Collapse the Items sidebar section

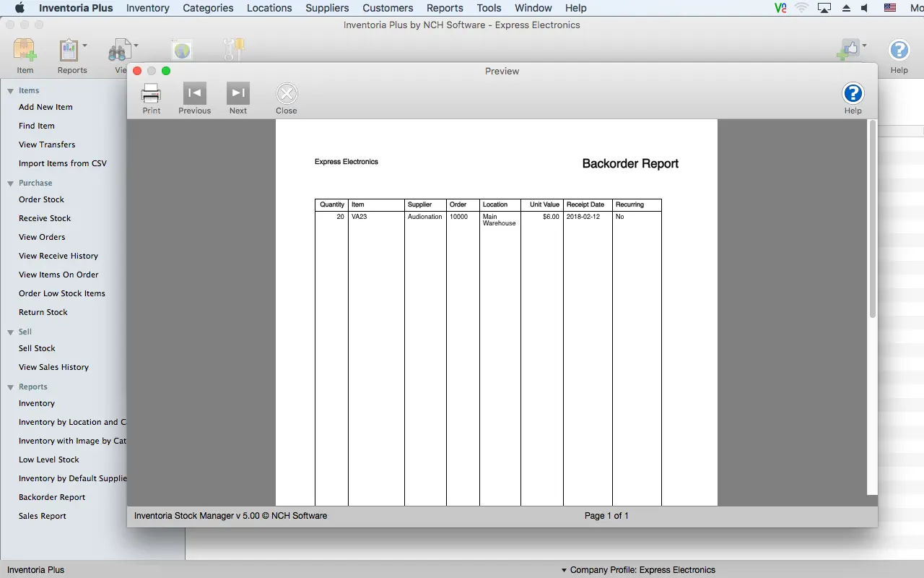[11, 91]
